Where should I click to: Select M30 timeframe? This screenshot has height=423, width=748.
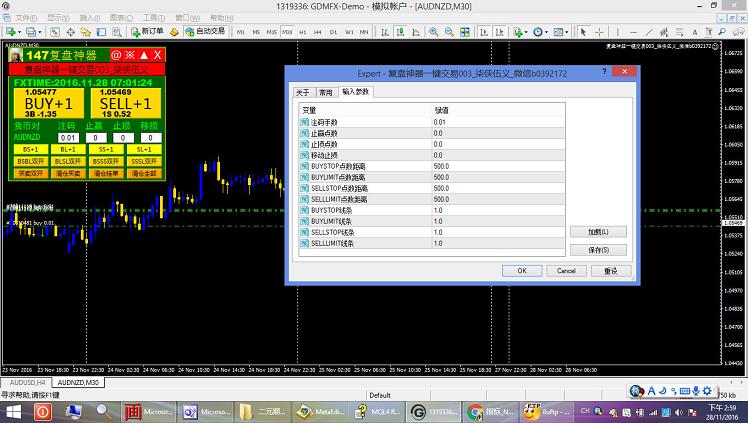point(287,32)
